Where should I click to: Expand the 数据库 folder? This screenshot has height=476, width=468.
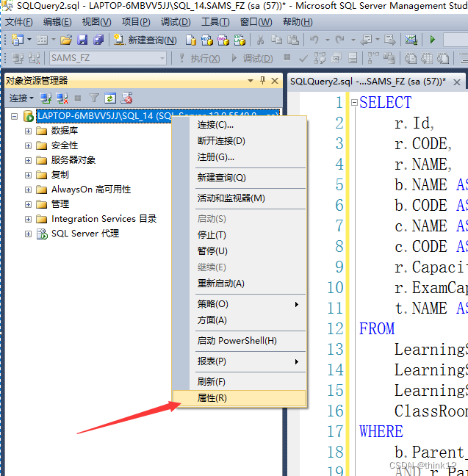(x=28, y=131)
